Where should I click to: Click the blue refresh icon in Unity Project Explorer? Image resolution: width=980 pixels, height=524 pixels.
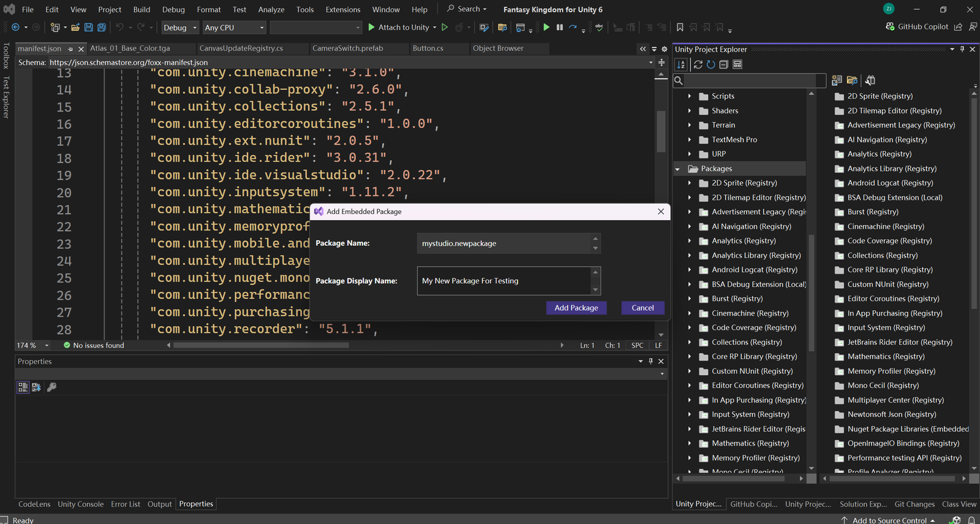[x=710, y=64]
